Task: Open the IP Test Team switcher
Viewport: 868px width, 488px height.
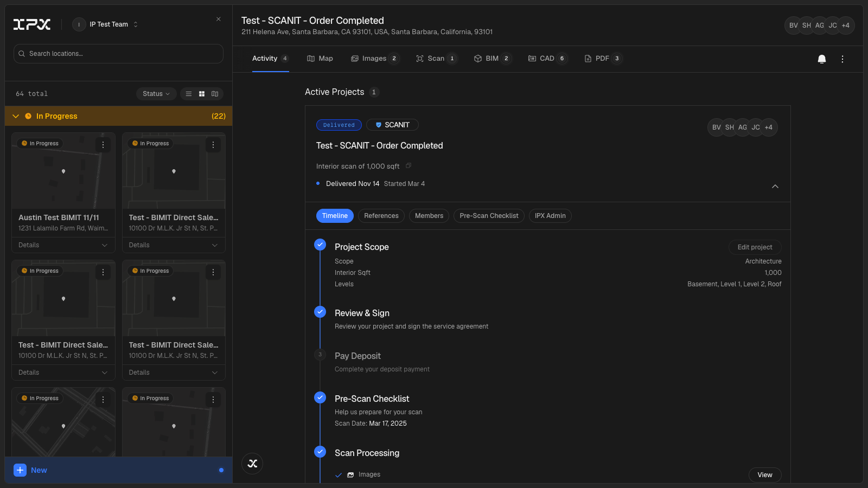Action: coord(106,24)
